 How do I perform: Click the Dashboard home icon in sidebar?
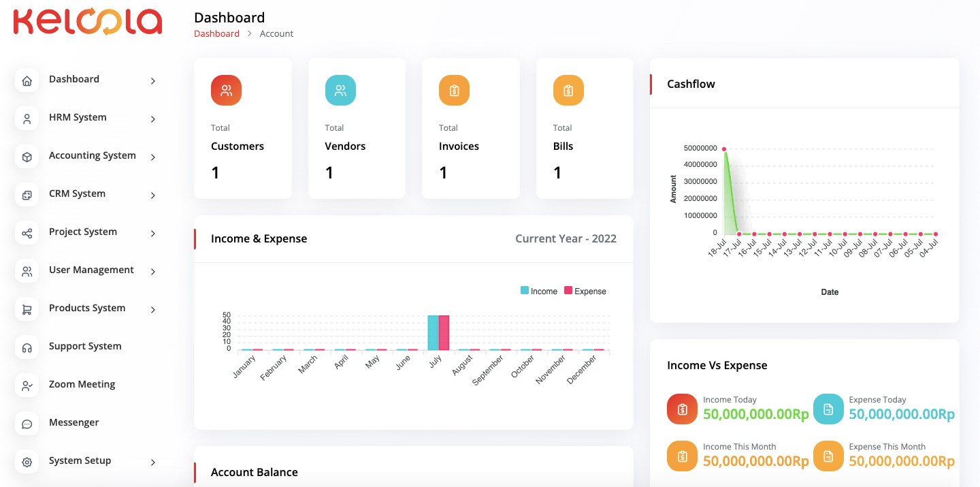click(x=27, y=81)
